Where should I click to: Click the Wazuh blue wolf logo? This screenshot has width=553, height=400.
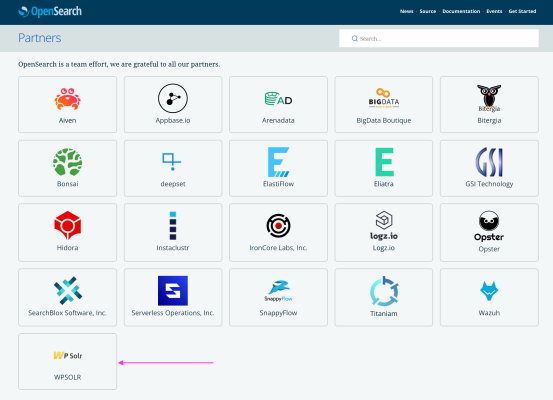[489, 291]
